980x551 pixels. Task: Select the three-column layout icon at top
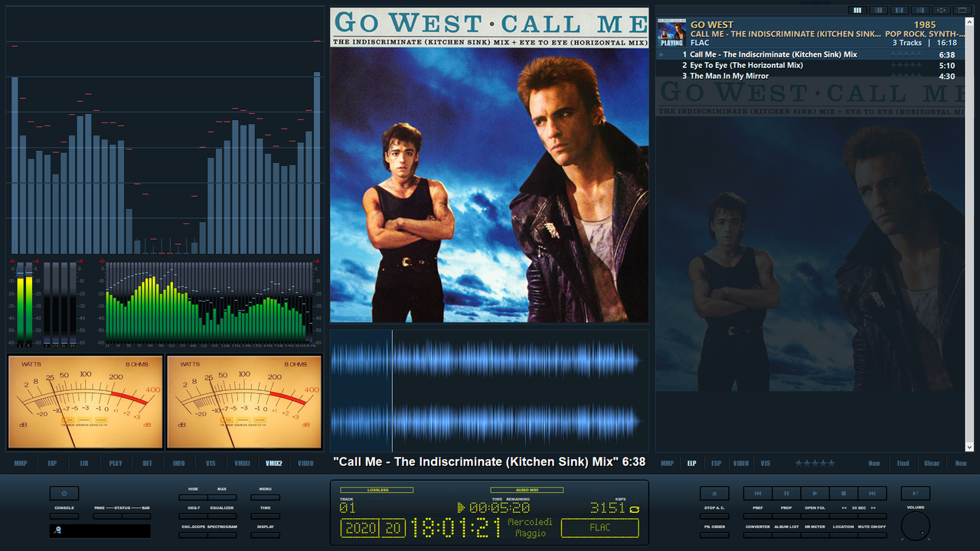[x=857, y=10]
